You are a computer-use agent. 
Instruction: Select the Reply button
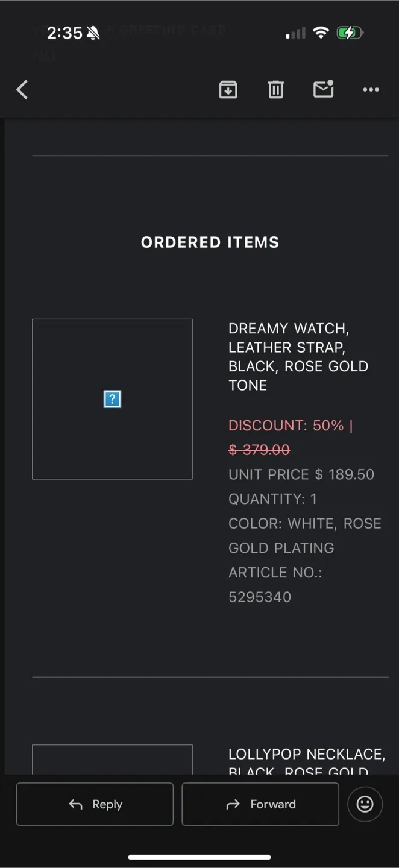coord(94,804)
